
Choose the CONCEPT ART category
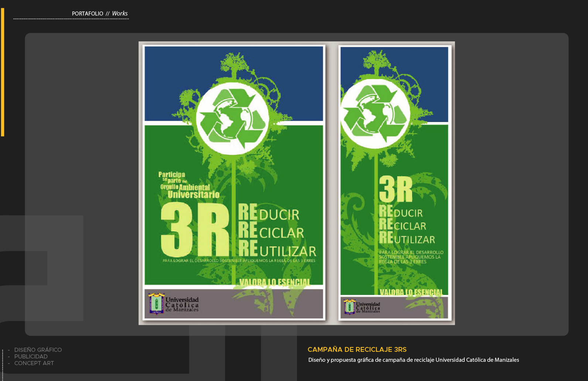click(x=34, y=363)
